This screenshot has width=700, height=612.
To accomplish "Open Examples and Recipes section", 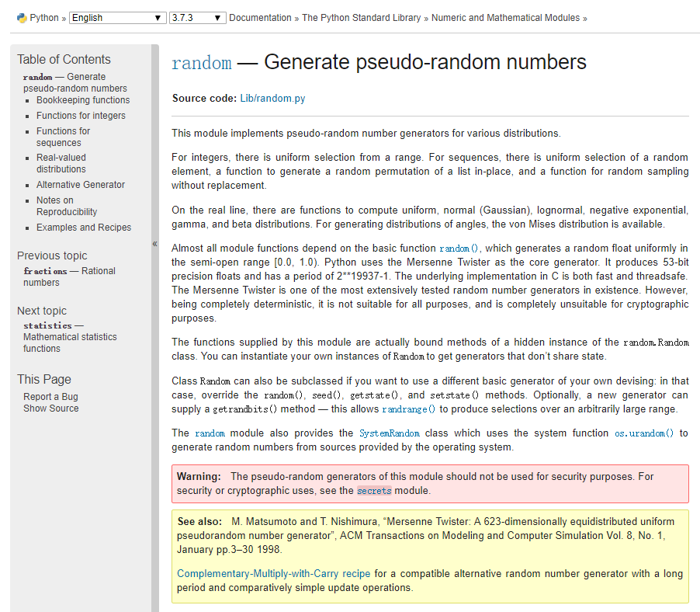I will (x=84, y=227).
